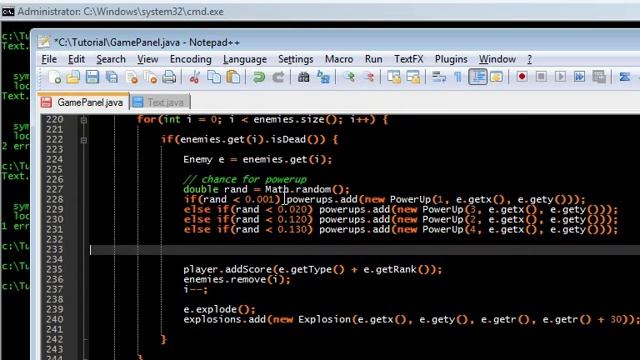Click the Close All documents icon
This screenshot has height=360, width=640.
point(151,77)
